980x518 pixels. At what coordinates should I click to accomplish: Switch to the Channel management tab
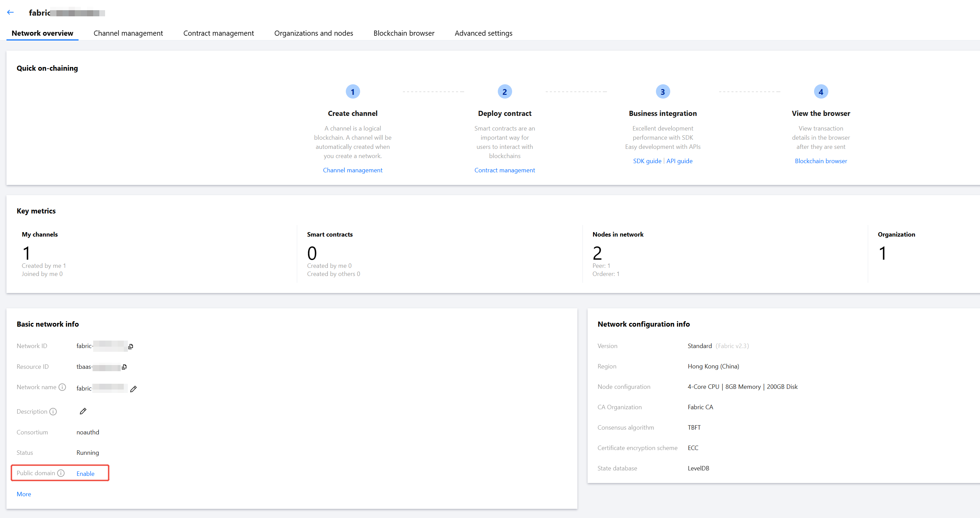(x=128, y=33)
